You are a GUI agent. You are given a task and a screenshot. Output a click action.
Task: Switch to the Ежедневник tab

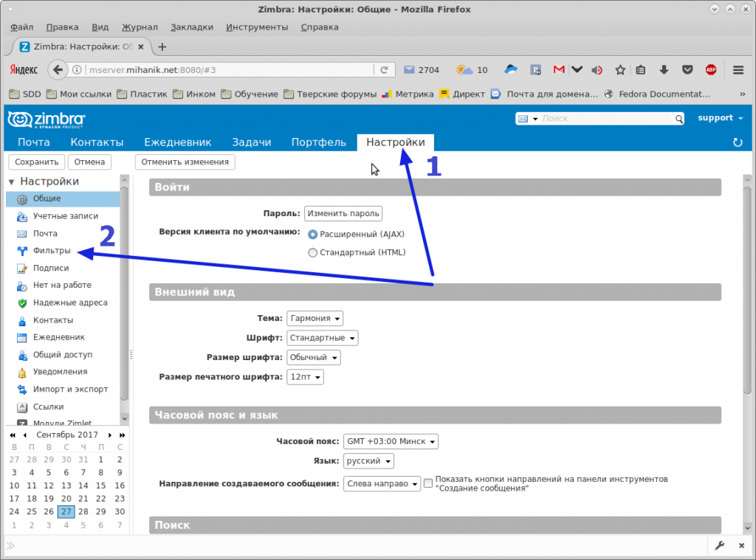pos(177,142)
